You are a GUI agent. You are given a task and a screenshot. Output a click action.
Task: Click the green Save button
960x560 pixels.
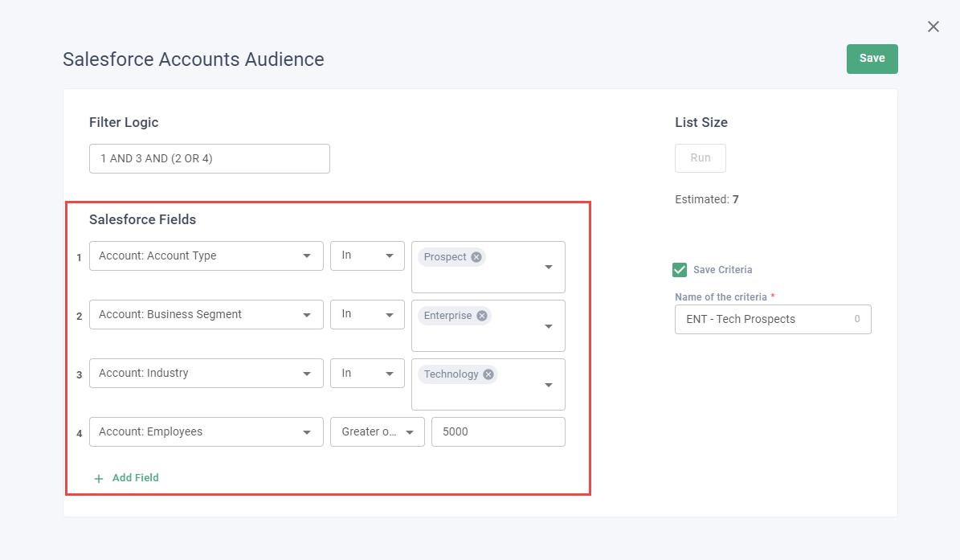[x=872, y=59]
